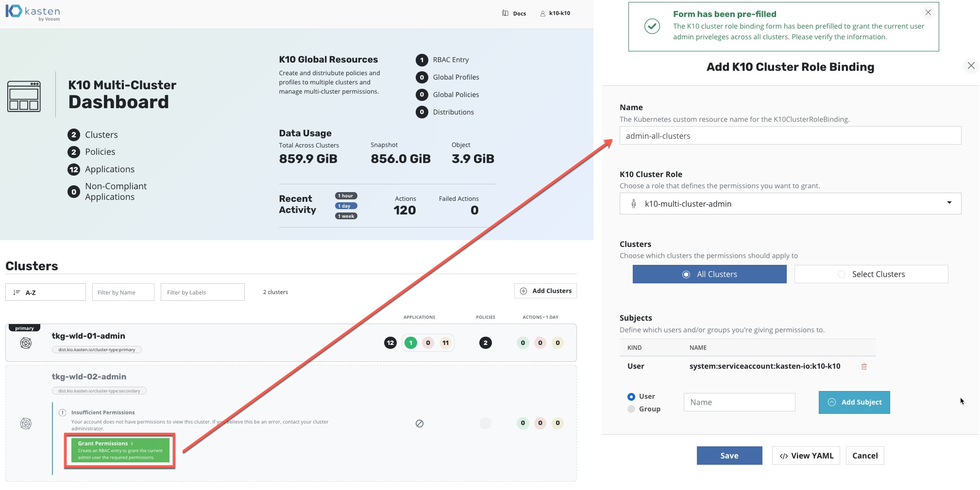980x490 pixels.
Task: Click the tkg-wld-02-admin cluster gear icon
Action: [26, 424]
